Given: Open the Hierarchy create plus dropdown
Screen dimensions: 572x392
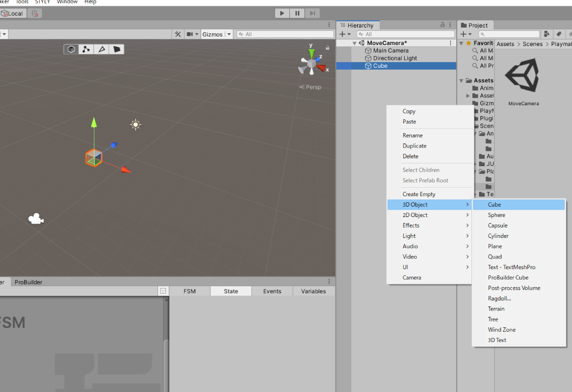Looking at the screenshot, I should [x=345, y=34].
